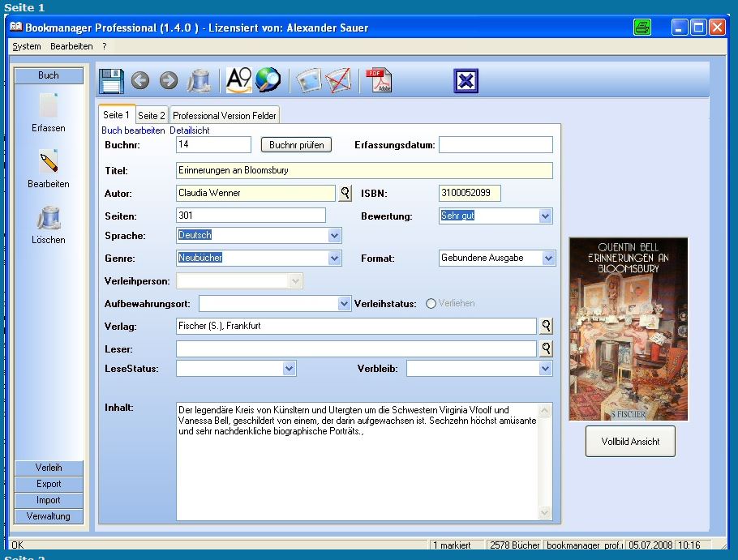Open the Sprache dropdown list
This screenshot has height=560, width=738.
(x=334, y=235)
